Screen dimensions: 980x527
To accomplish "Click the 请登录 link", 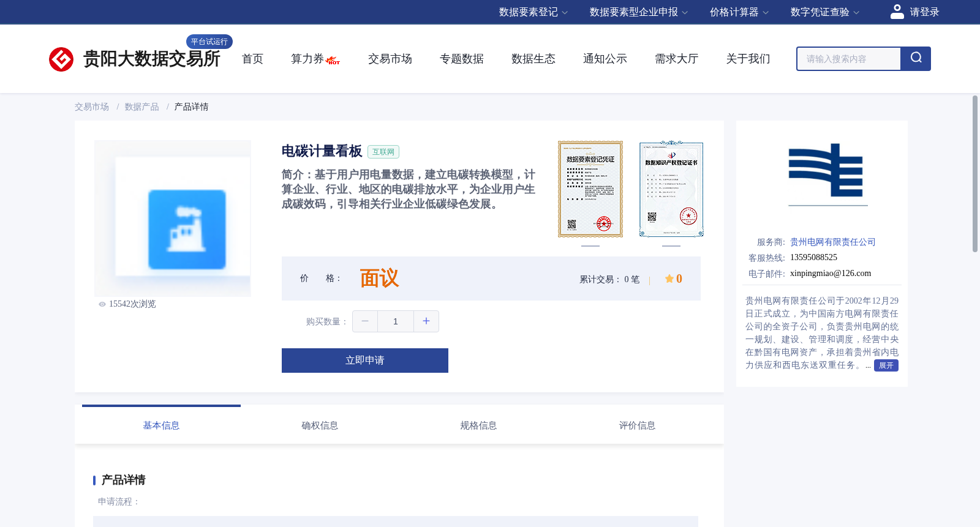I will pyautogui.click(x=924, y=12).
